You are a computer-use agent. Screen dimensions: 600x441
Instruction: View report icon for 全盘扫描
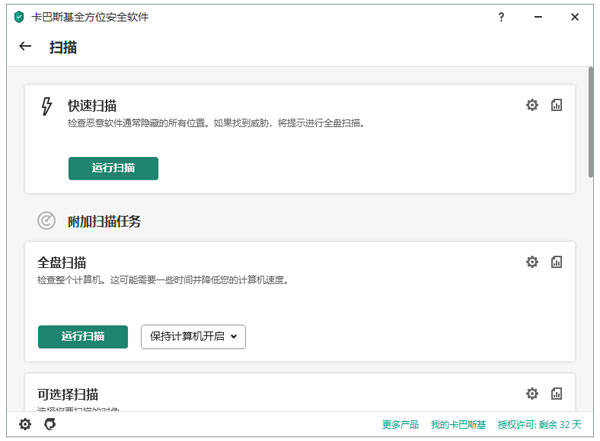pyautogui.click(x=556, y=262)
